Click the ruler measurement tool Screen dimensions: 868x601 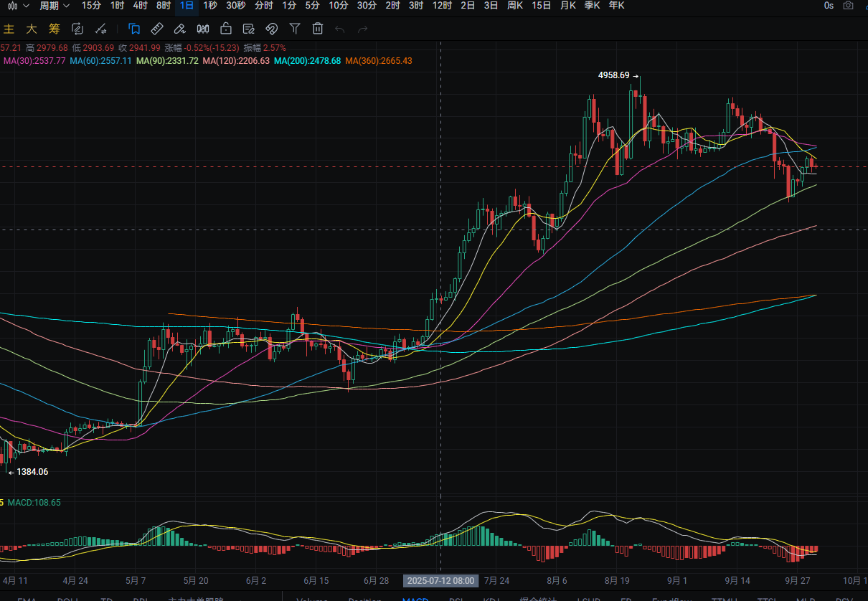[x=157, y=29]
